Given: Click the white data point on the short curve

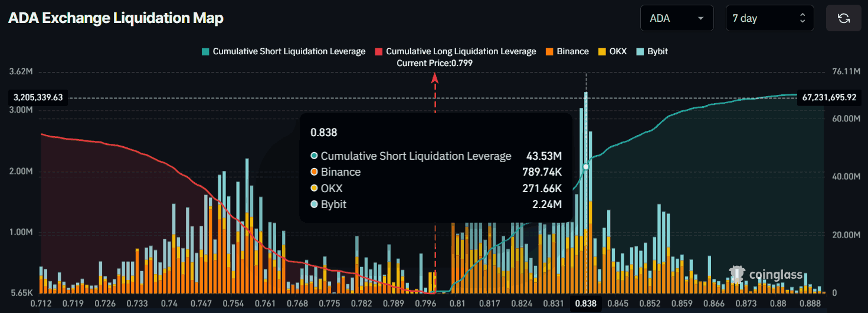Looking at the screenshot, I should [x=586, y=167].
